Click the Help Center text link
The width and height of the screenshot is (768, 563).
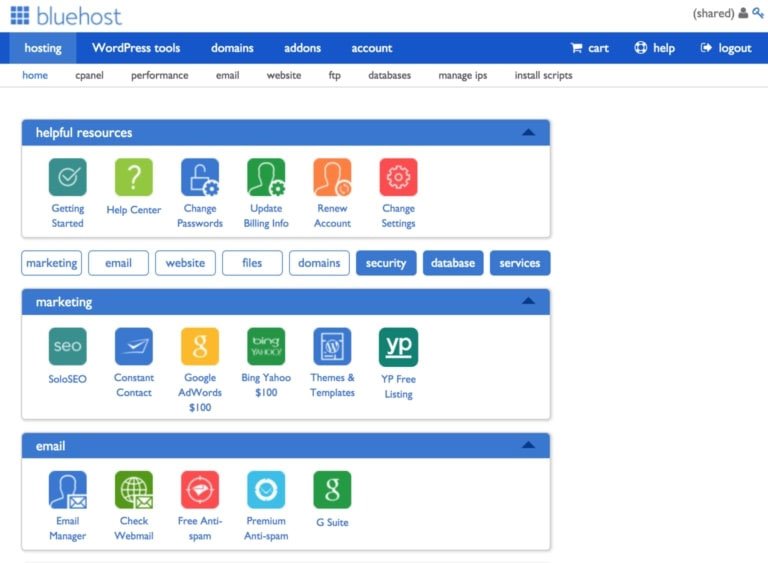pos(134,210)
